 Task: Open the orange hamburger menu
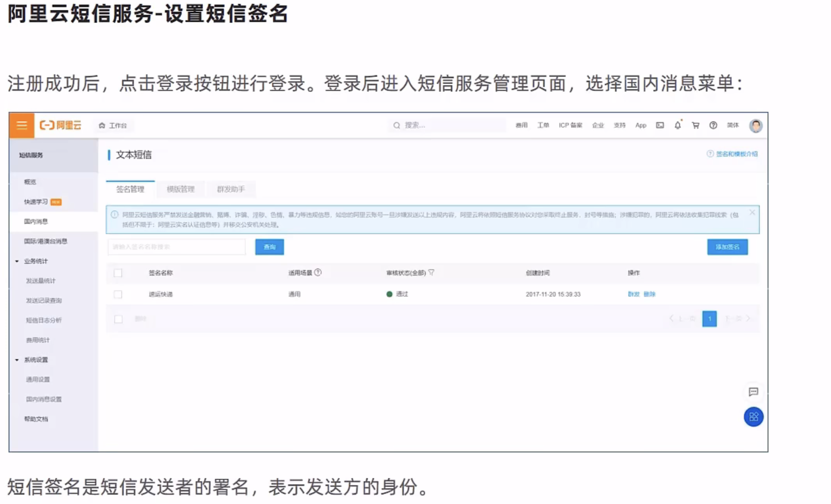coord(22,125)
